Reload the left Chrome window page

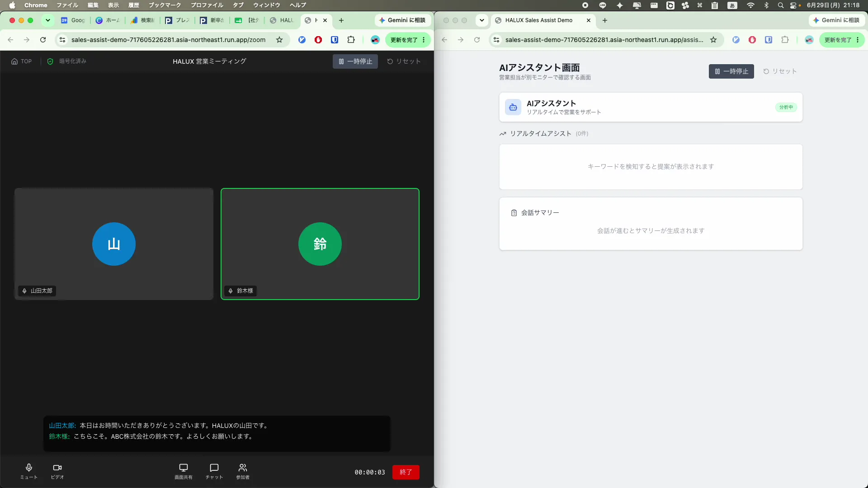43,40
